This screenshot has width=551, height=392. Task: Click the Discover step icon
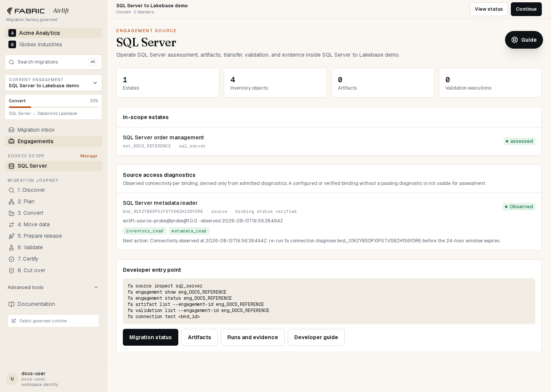[x=11, y=190]
